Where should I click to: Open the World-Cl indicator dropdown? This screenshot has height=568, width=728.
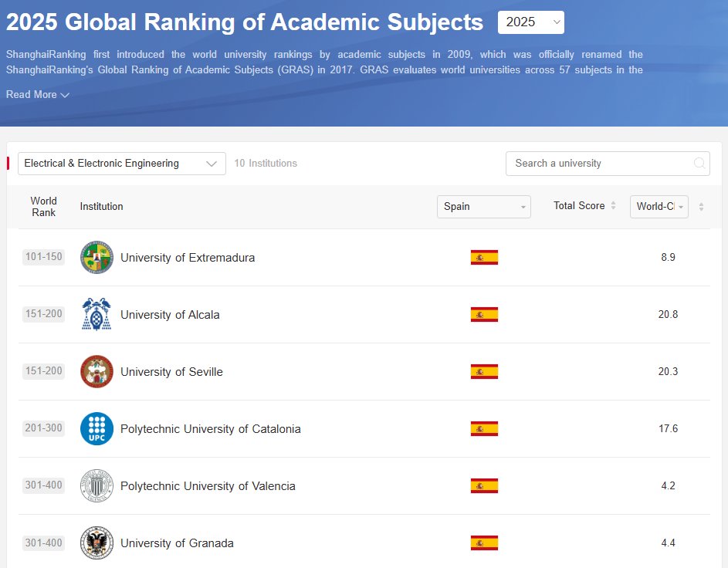pos(659,207)
